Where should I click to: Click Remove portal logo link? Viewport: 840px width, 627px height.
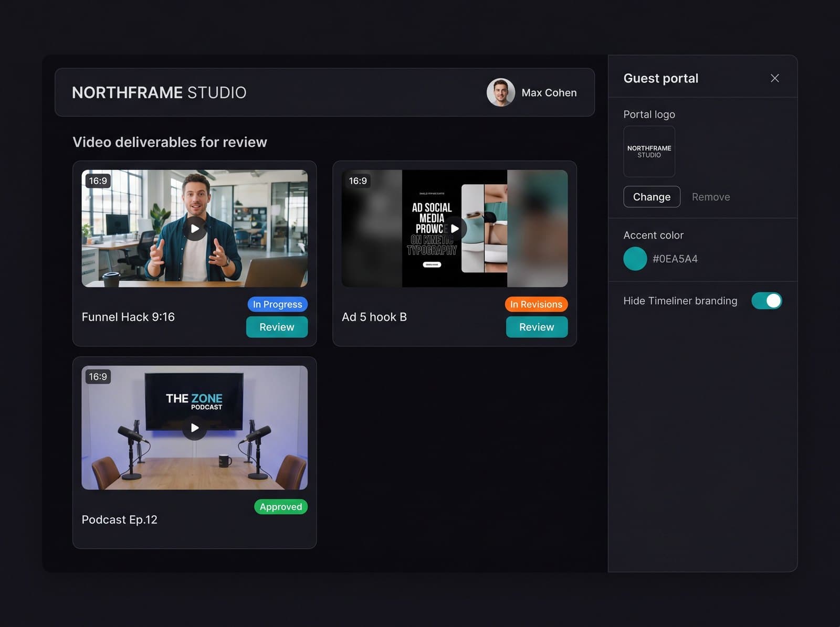(710, 197)
